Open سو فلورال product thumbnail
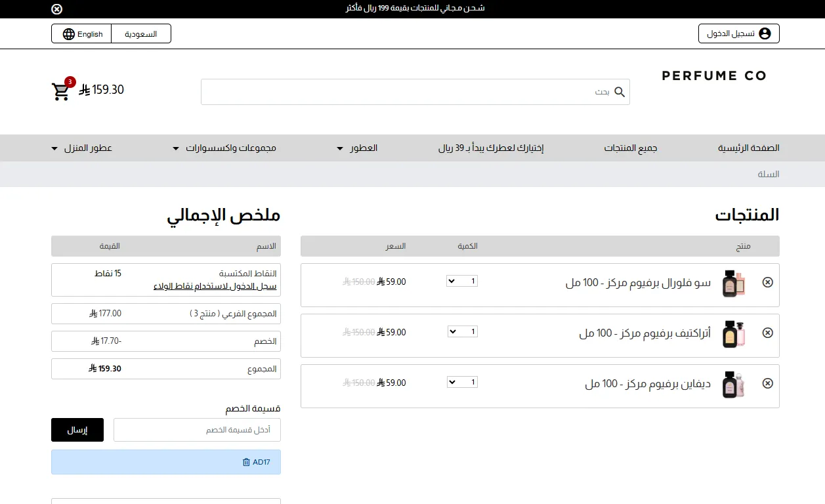This screenshot has height=504, width=825. pos(734,283)
